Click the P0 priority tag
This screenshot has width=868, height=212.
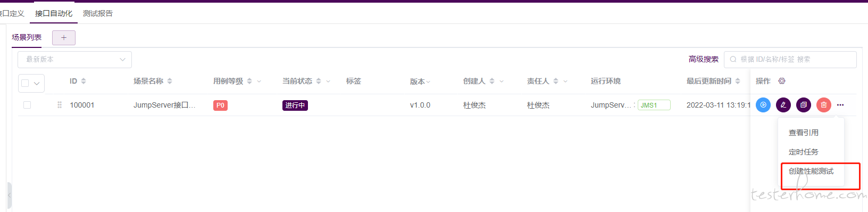[x=220, y=105]
